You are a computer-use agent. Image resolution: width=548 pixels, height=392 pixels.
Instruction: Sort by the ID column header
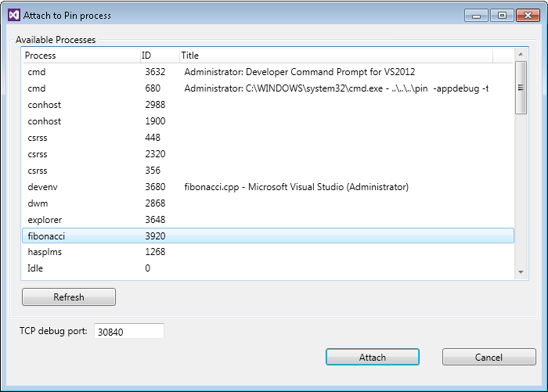click(x=160, y=56)
